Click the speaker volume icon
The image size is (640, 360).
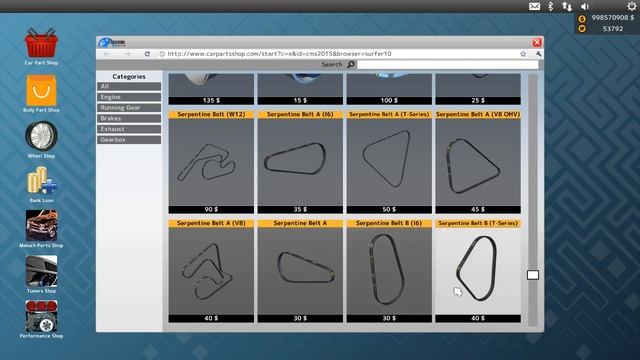[x=585, y=6]
